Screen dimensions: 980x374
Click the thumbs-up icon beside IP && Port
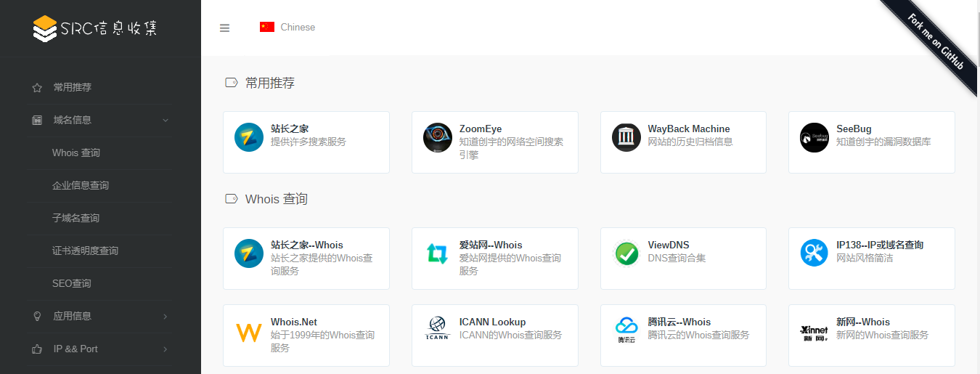[37, 349]
